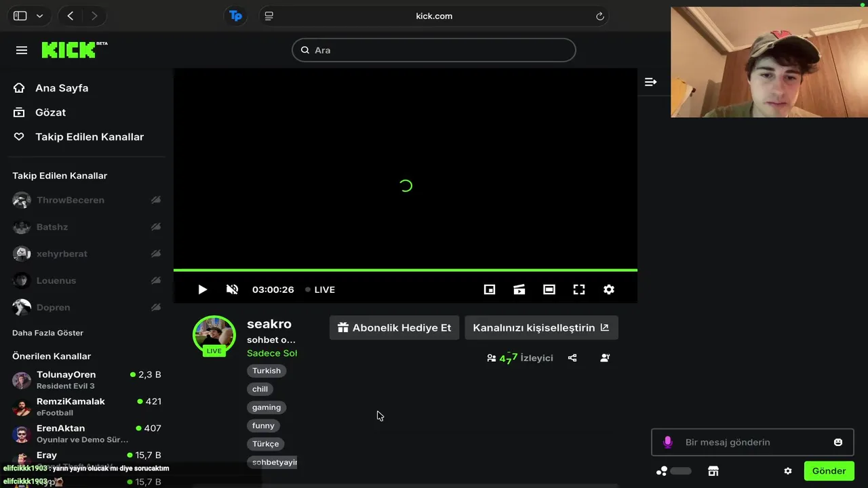Open Takip Edilen Kanallar heart item
The width and height of the screenshot is (868, 488).
tap(89, 137)
